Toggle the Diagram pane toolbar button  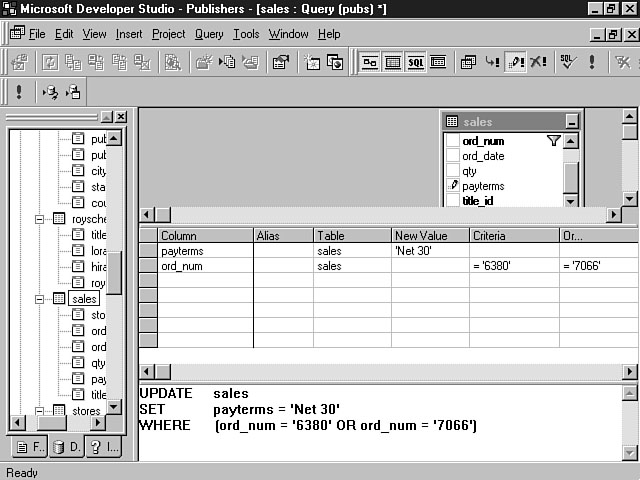point(370,62)
